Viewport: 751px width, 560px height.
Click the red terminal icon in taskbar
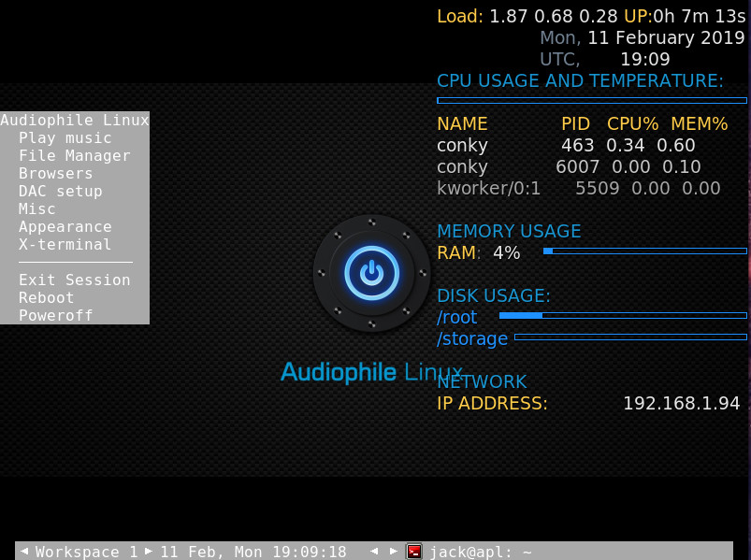[414, 552]
